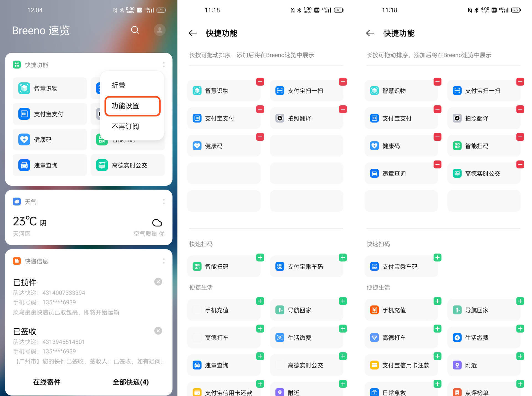Tap 违章查询 icon in middle screen list

197,365
